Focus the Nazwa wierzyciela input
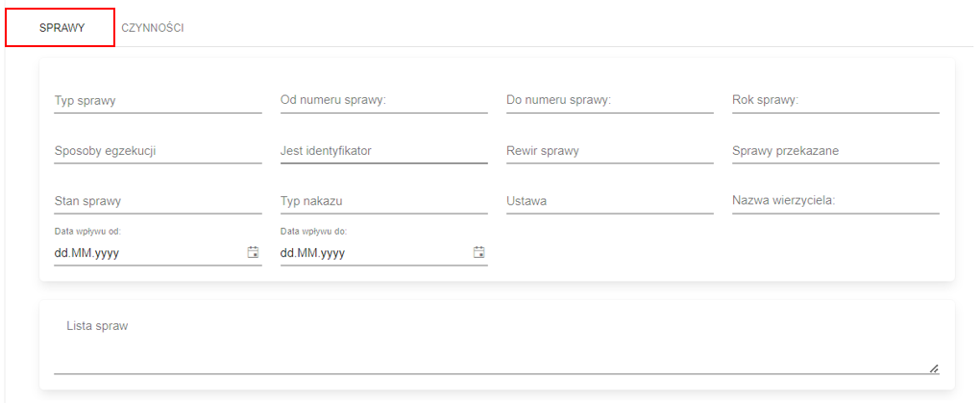 (836, 202)
